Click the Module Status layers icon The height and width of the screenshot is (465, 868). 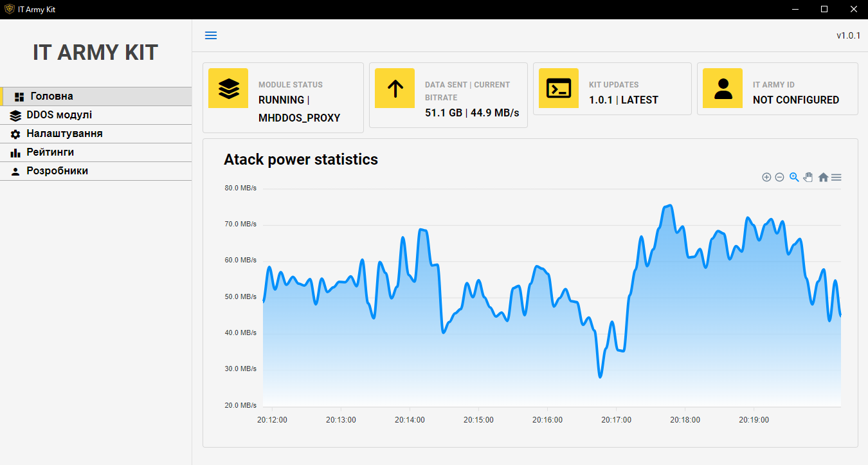coord(228,88)
